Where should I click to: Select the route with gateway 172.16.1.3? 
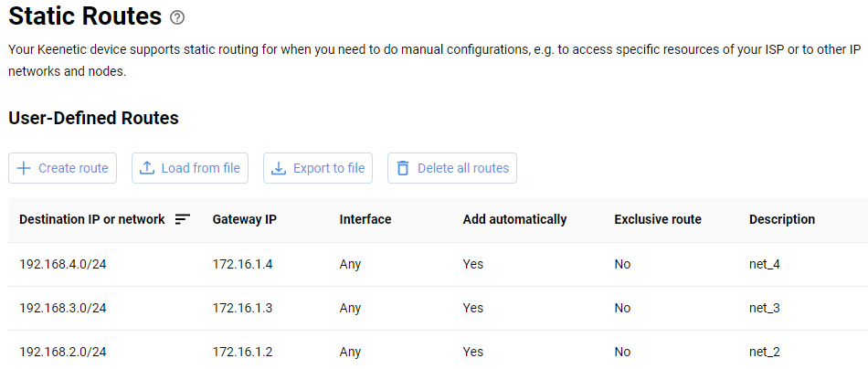point(242,308)
